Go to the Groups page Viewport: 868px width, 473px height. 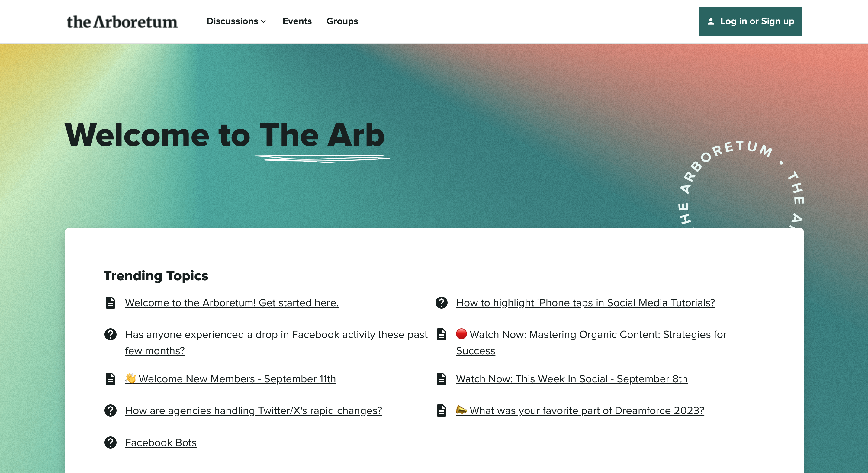[342, 21]
